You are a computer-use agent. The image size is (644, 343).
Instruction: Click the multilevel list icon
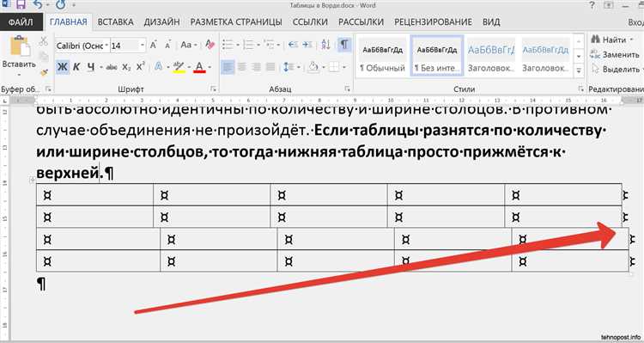pyautogui.click(x=269, y=45)
